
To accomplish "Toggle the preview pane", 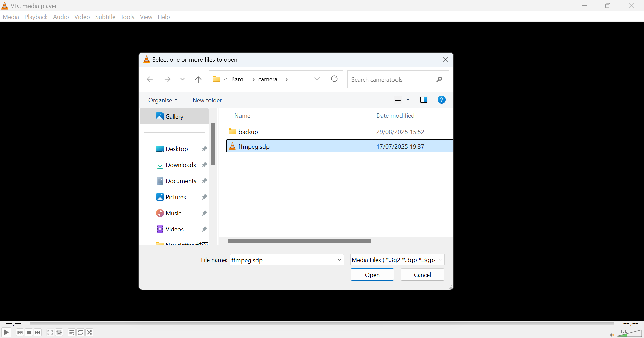I will click(424, 100).
